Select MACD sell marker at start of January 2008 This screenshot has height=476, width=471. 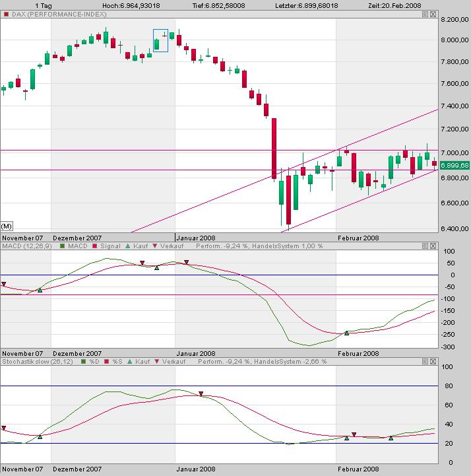pos(187,262)
